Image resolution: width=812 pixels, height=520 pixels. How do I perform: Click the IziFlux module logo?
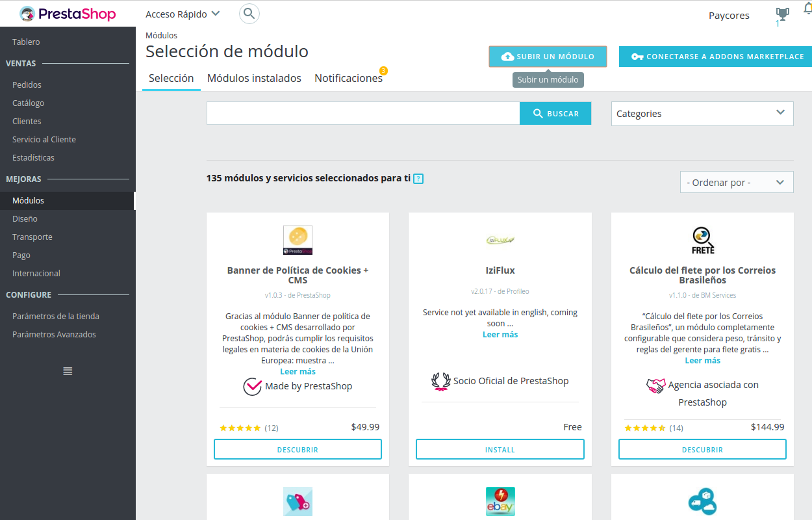(x=500, y=240)
